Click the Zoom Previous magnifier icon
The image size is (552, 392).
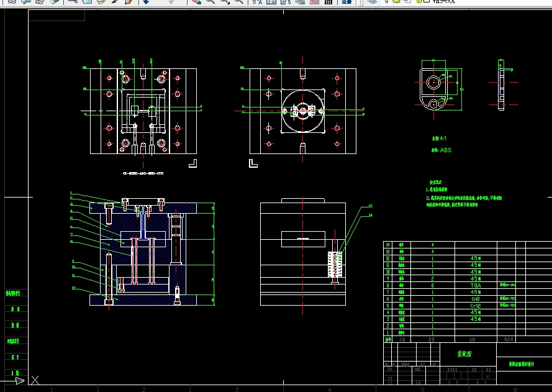tap(239, 1)
